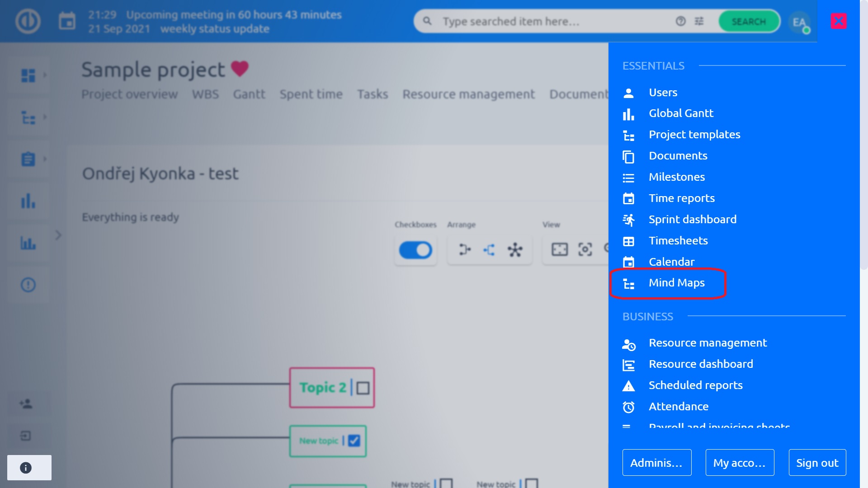Screen dimensions: 868x488
Task: Expand the tasks sidebar arrow
Action: (45, 159)
